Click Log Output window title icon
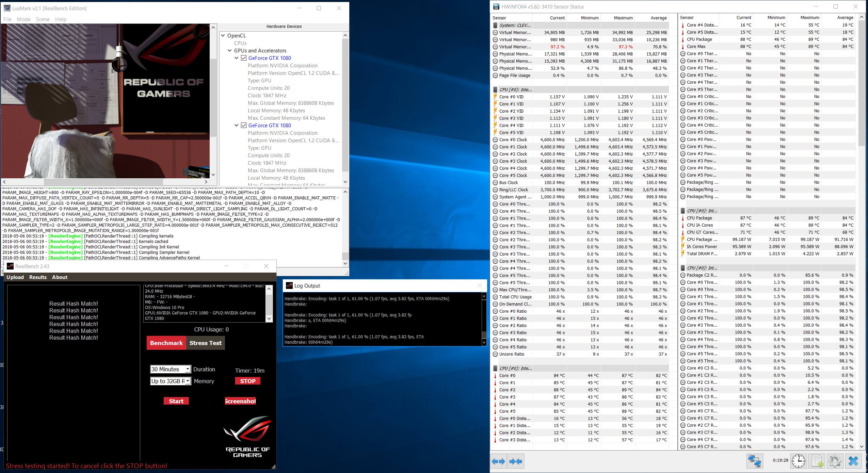 pyautogui.click(x=289, y=286)
